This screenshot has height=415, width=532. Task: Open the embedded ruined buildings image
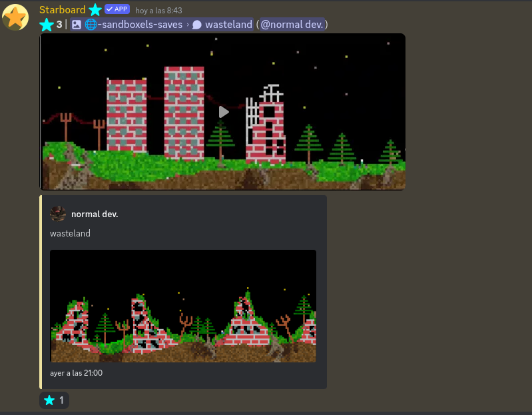click(183, 306)
